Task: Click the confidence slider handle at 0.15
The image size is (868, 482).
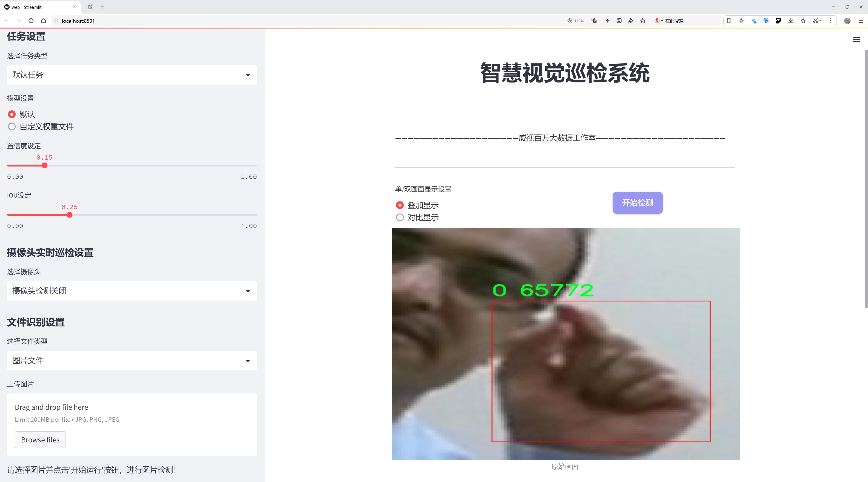Action: point(45,166)
